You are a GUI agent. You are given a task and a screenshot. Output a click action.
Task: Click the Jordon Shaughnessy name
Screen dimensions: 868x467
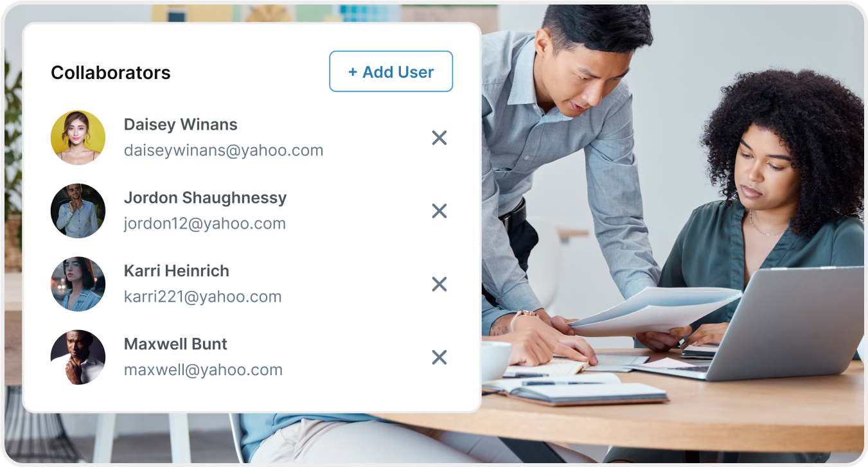coord(205,198)
